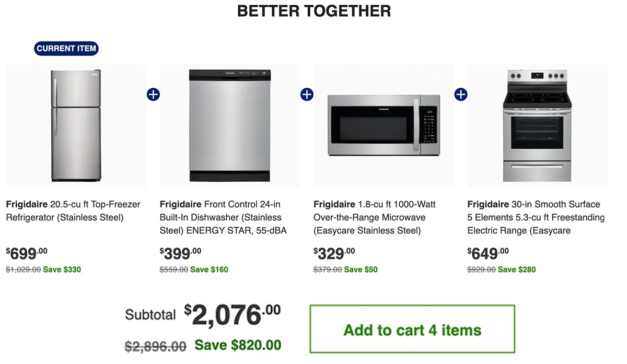Select the Frigidaire Built-In Dishwasher image
This screenshot has width=627, height=364.
tap(230, 125)
